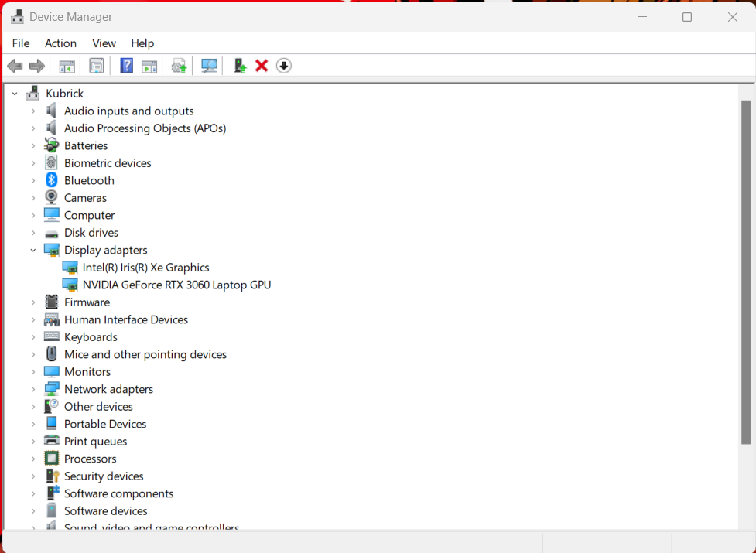Select the Portable Devices label

click(x=105, y=424)
